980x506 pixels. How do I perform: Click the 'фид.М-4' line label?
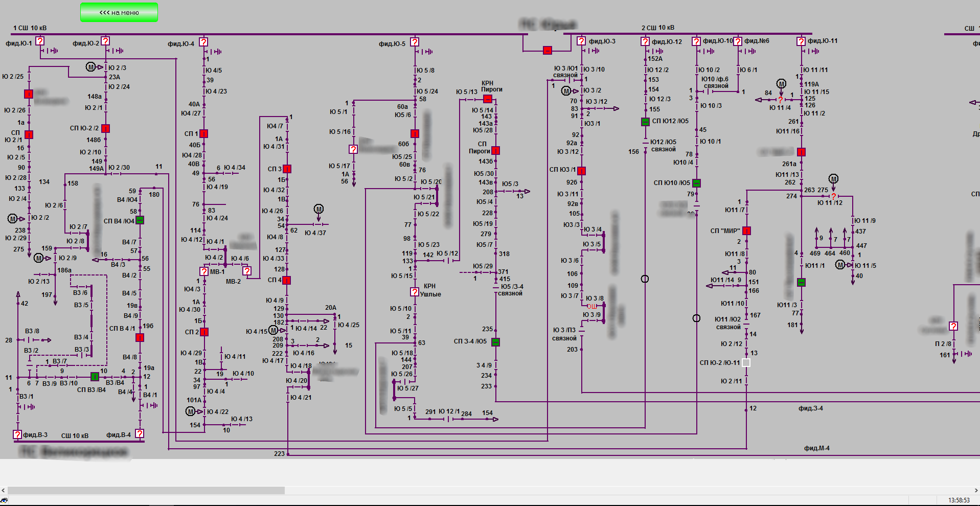tap(817, 448)
